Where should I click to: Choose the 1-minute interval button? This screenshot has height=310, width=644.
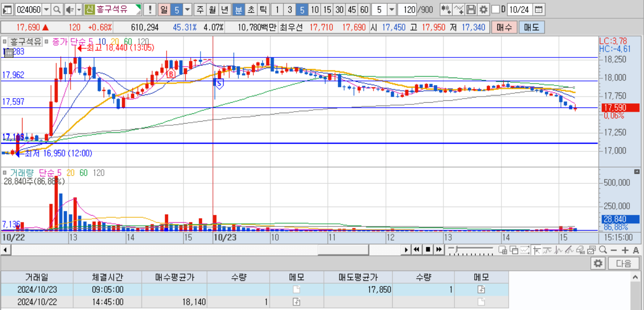[x=277, y=9]
